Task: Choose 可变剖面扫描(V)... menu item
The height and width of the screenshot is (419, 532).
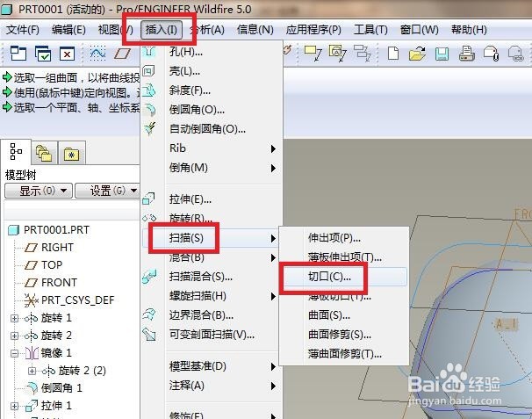Action: click(212, 335)
